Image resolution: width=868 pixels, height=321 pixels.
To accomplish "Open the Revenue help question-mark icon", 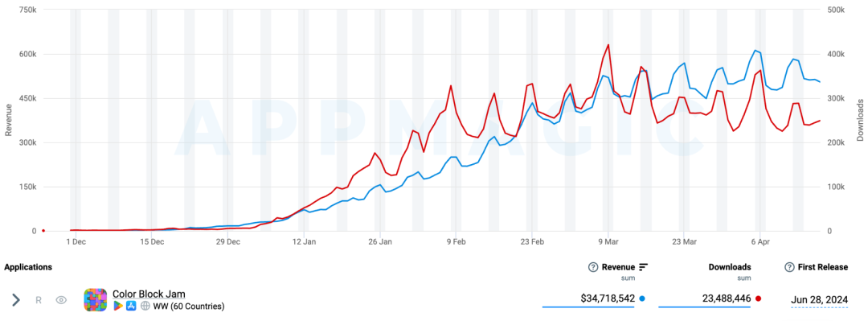I will 593,267.
